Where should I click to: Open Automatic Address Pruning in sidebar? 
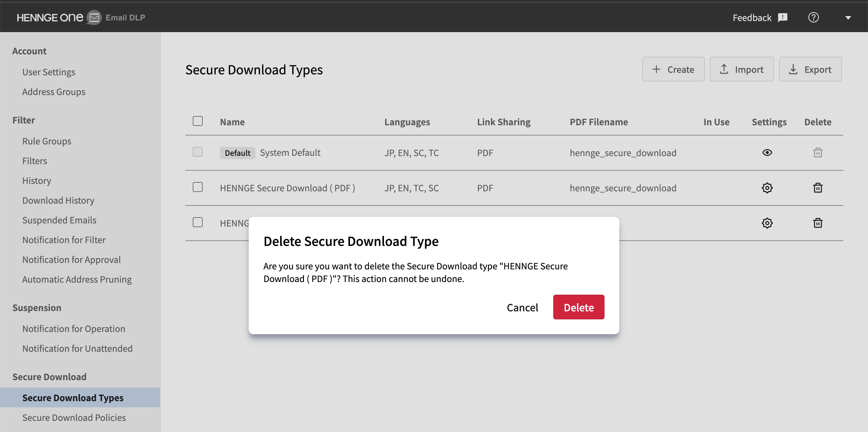77,280
